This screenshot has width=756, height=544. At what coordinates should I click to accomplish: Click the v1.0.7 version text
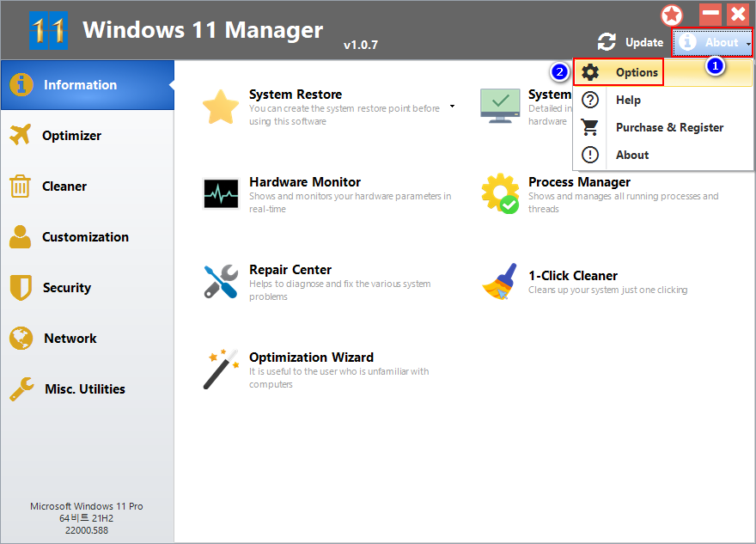pyautogui.click(x=361, y=45)
